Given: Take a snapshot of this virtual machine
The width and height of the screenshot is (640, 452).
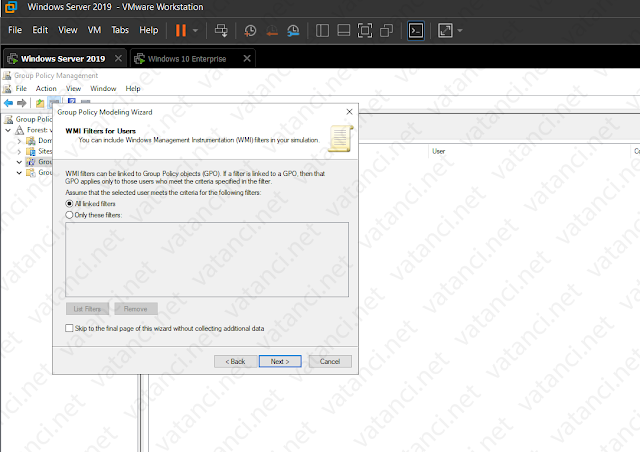Looking at the screenshot, I should [x=250, y=30].
